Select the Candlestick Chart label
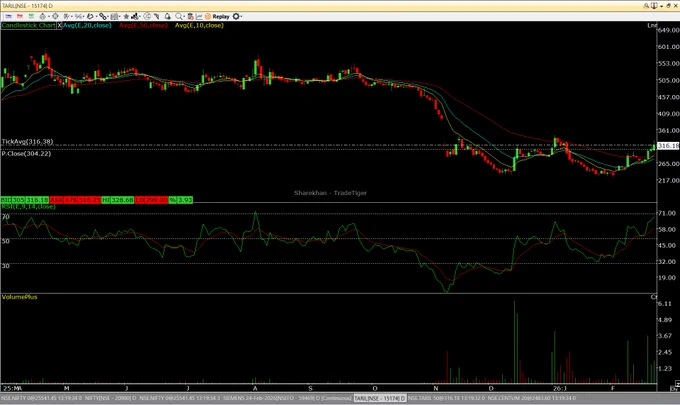This screenshot has width=680, height=405. (29, 26)
